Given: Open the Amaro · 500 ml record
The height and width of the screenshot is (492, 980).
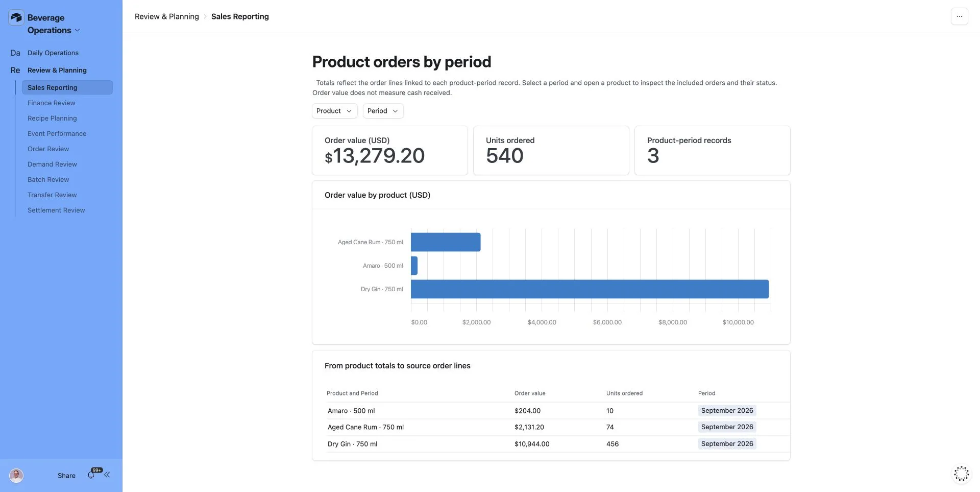Looking at the screenshot, I should point(351,411).
